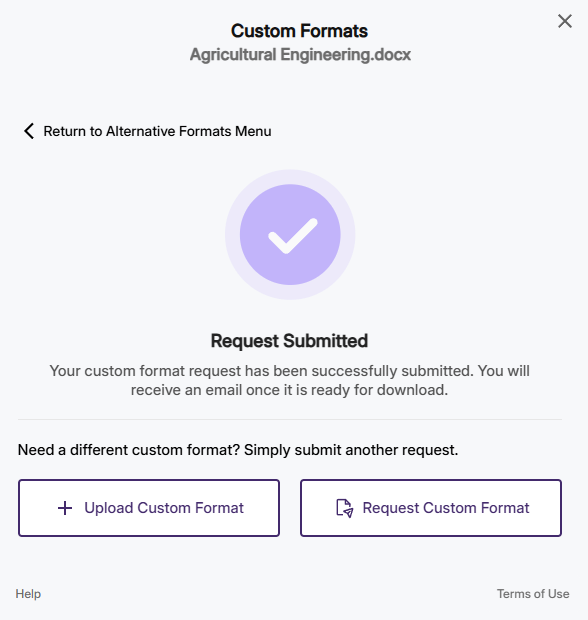Image resolution: width=588 pixels, height=620 pixels.
Task: Return to Alternative Formats Menu
Action: click(x=147, y=131)
